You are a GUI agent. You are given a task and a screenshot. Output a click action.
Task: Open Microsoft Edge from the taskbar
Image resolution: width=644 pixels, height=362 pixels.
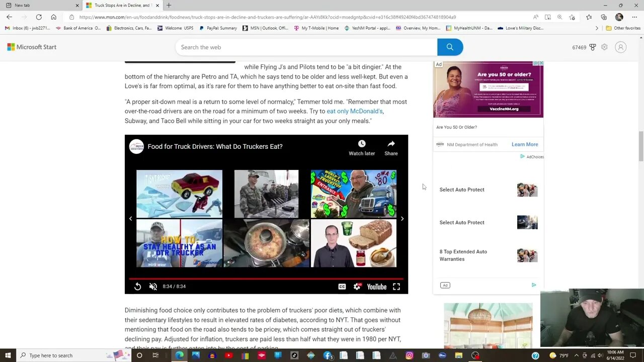coord(179,355)
